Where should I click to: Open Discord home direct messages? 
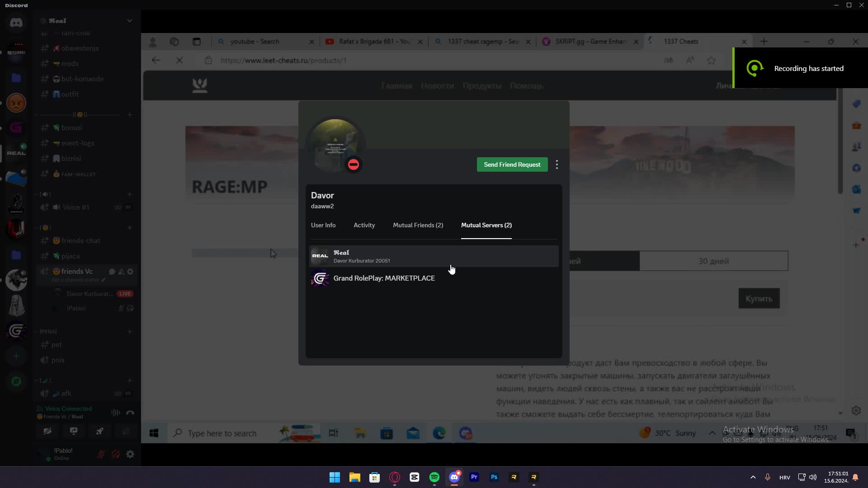[16, 23]
